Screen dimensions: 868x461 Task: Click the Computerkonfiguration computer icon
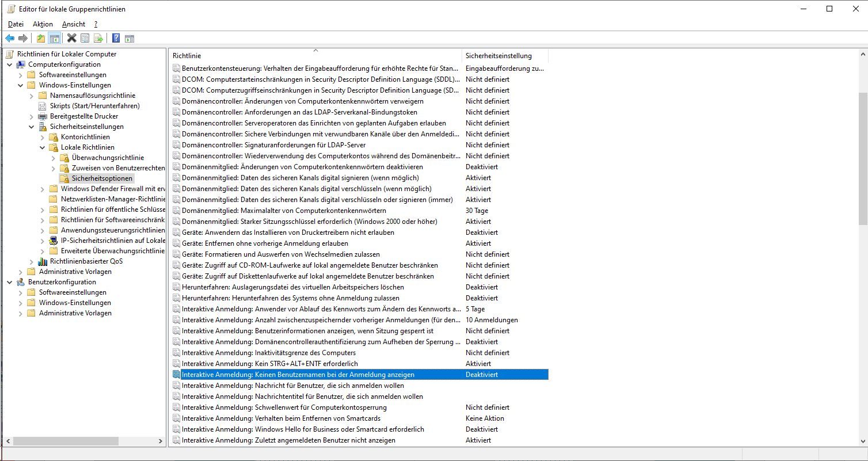coord(21,64)
